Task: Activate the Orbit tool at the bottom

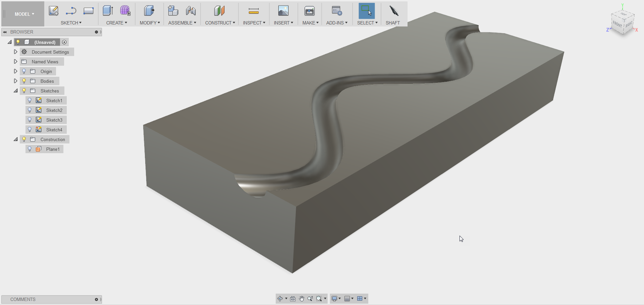Action: tap(280, 298)
